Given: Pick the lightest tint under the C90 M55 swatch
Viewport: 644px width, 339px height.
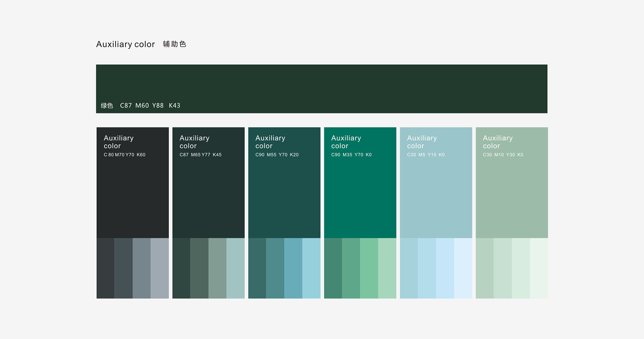Looking at the screenshot, I should pyautogui.click(x=311, y=268).
